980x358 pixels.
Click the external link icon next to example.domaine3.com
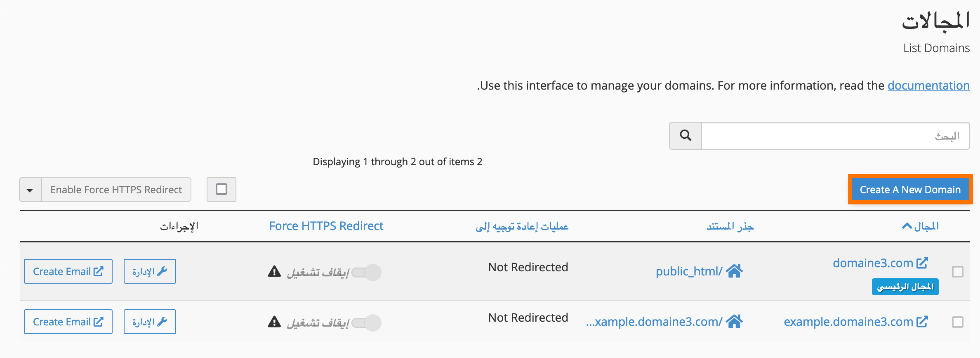[x=922, y=322]
